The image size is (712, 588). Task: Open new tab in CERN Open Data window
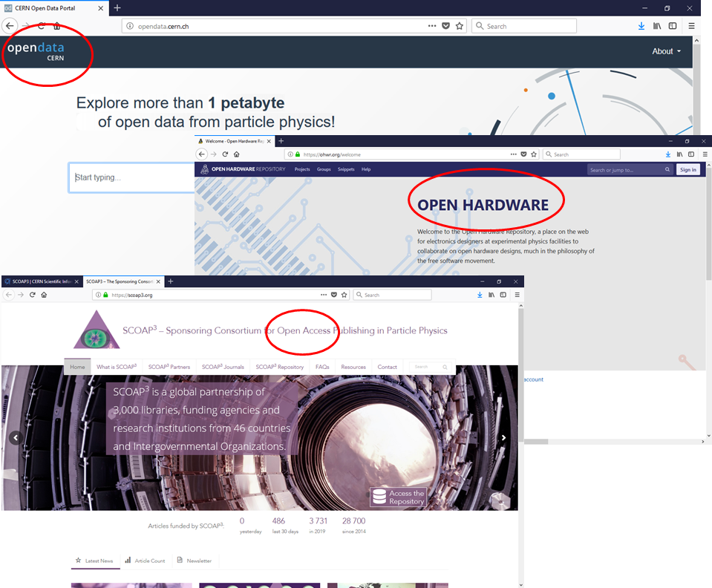pos(117,7)
